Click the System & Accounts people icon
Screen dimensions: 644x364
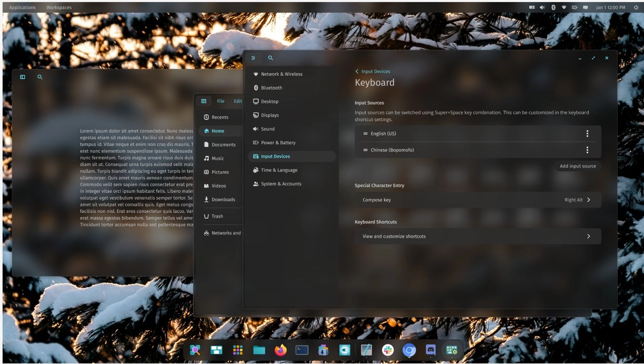(x=256, y=183)
